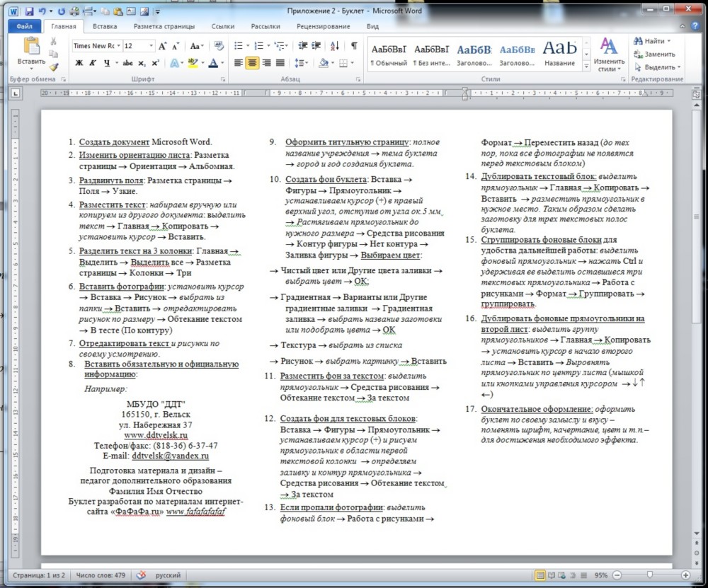Image resolution: width=708 pixels, height=588 pixels.
Task: Click the Save icon in quick access toolbar
Action: click(x=29, y=12)
